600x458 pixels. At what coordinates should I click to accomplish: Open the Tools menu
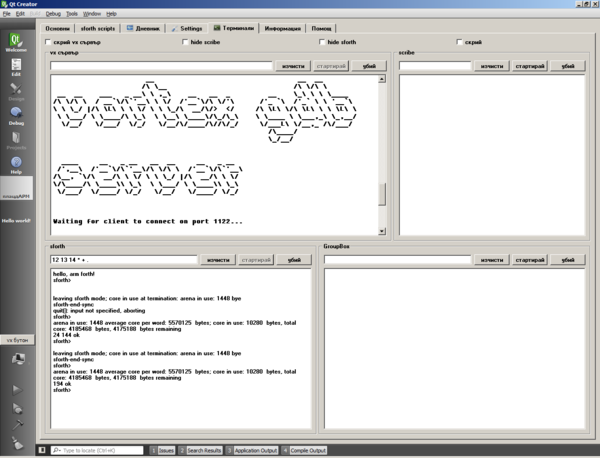72,14
